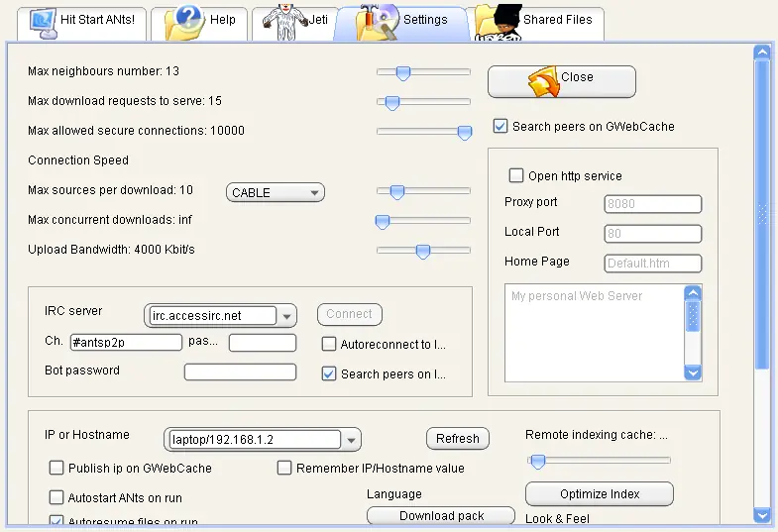
Task: Enable Open http service checkbox
Action: 516,175
